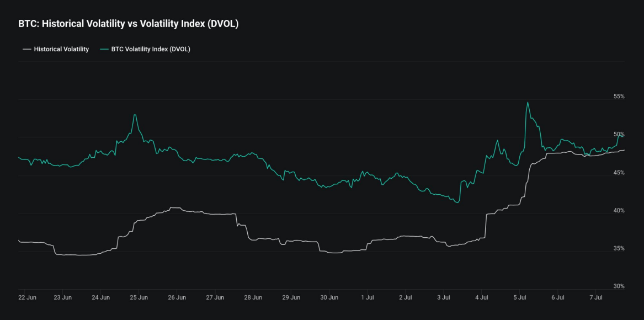Screen dimensions: 644x320
Task: Click the 30% y-axis label
Action: coord(619,286)
